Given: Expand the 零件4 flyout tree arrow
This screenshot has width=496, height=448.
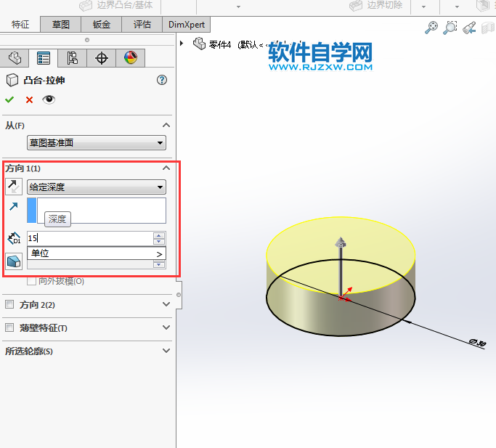Looking at the screenshot, I should [x=182, y=43].
